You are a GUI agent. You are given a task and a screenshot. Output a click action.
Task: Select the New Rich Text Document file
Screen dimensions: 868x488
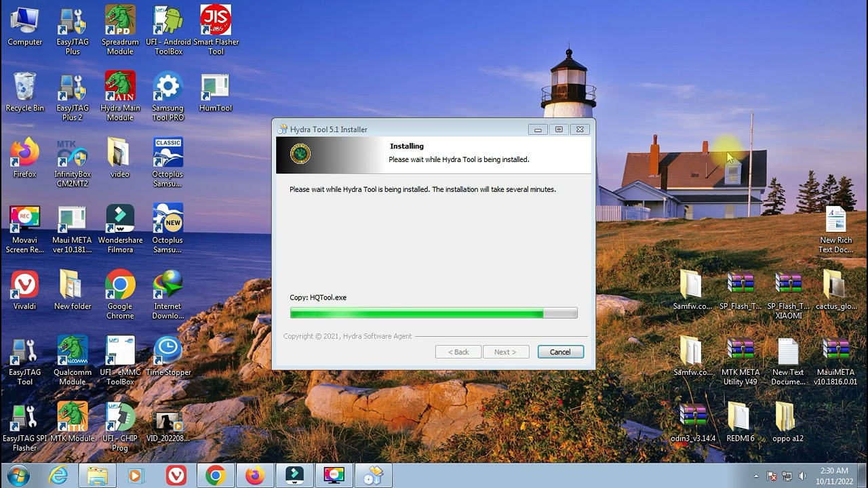pos(835,229)
